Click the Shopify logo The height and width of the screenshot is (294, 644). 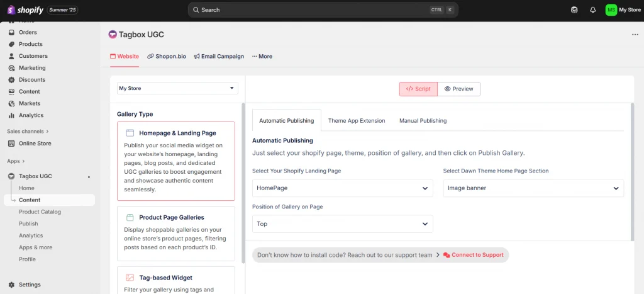coord(25,10)
